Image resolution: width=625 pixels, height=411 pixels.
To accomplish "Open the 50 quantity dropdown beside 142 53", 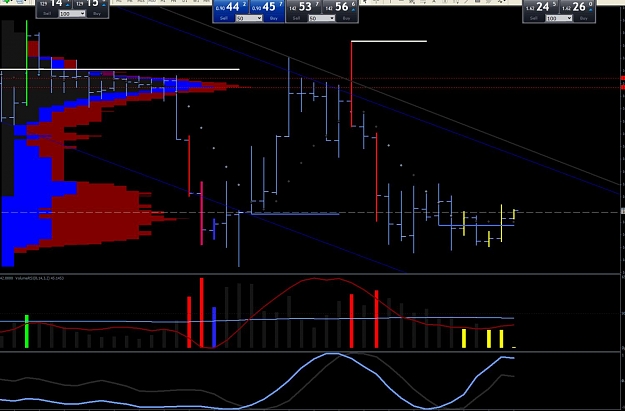I will coord(321,18).
